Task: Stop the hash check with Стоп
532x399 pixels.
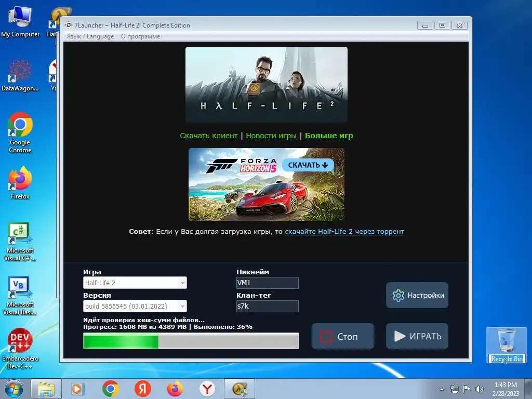Action: pos(343,336)
